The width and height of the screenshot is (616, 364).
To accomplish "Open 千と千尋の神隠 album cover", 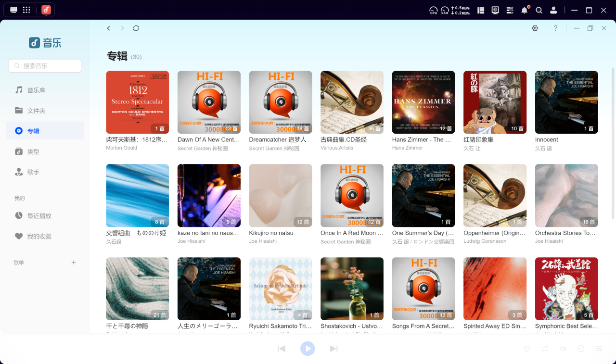I will (138, 289).
